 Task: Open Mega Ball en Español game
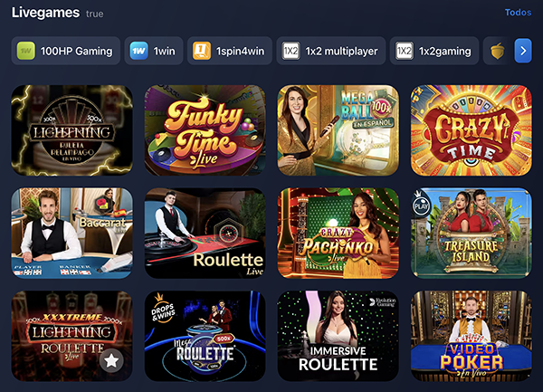(338, 130)
